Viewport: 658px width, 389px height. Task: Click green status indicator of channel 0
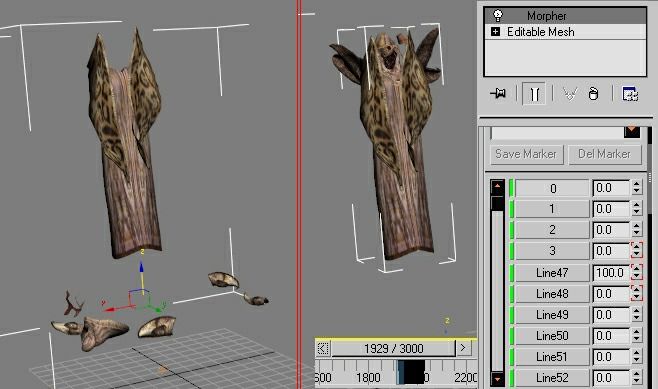511,188
